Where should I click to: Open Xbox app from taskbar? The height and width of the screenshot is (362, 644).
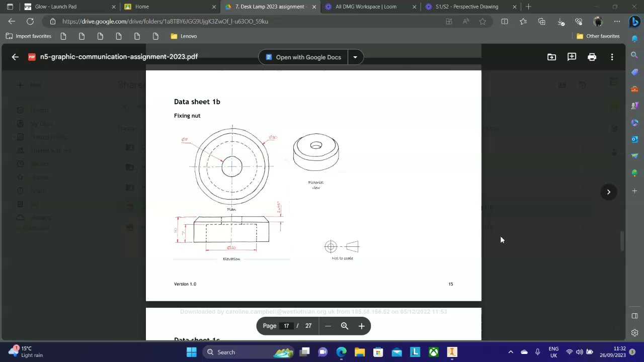(x=433, y=352)
